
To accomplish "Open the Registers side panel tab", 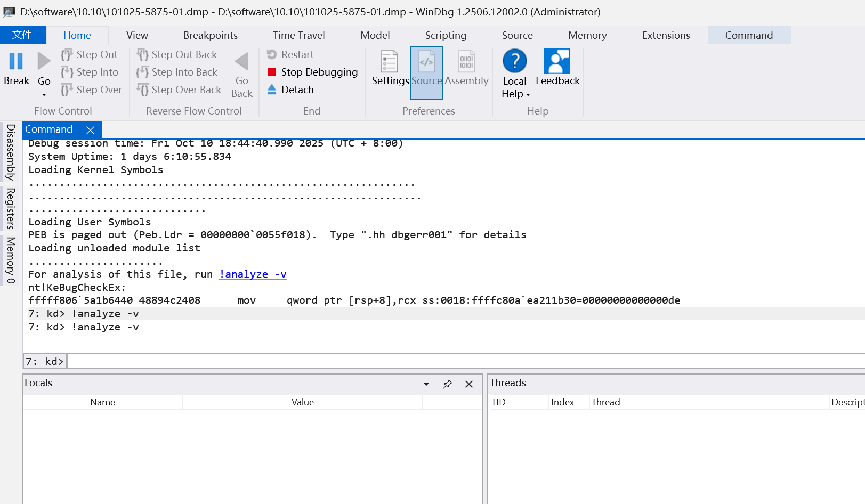I will coord(10,208).
